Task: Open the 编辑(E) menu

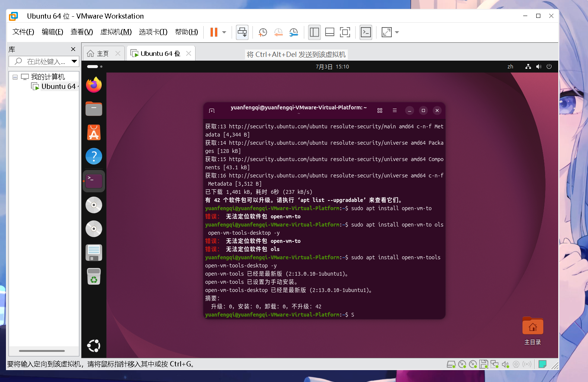Action: coord(52,32)
